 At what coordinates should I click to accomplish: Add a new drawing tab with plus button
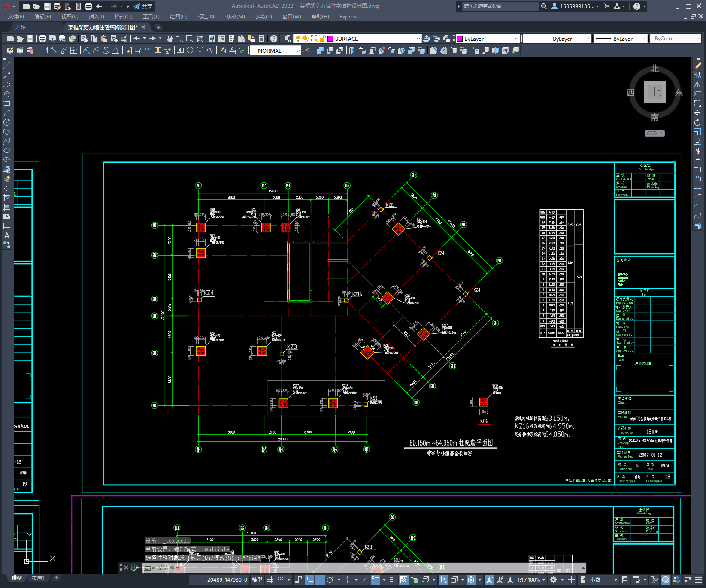pos(158,27)
